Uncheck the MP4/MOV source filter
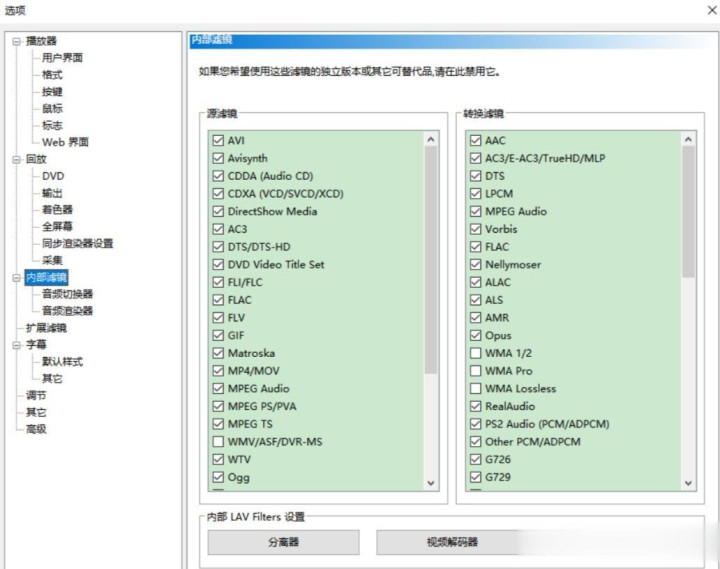Viewport: 720px width, 569px height. coord(218,371)
